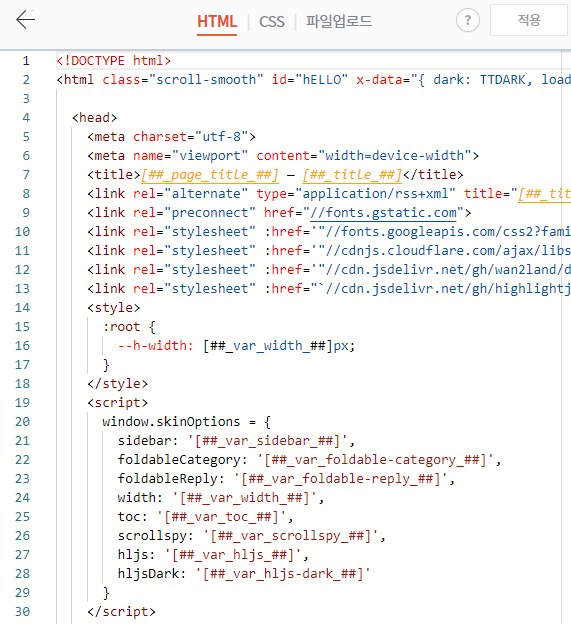Click the rel="alternate" link line
The height and width of the screenshot is (624, 571).
(x=329, y=194)
